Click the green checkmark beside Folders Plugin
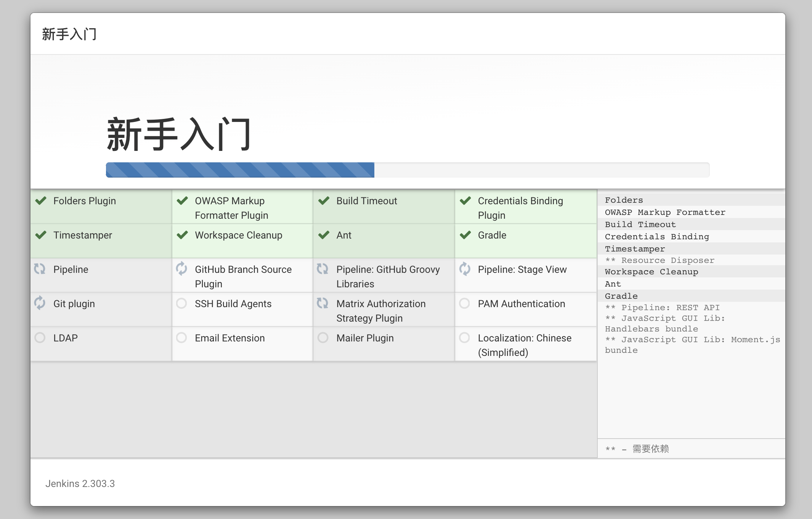Screen dimensions: 812x519 [41, 200]
